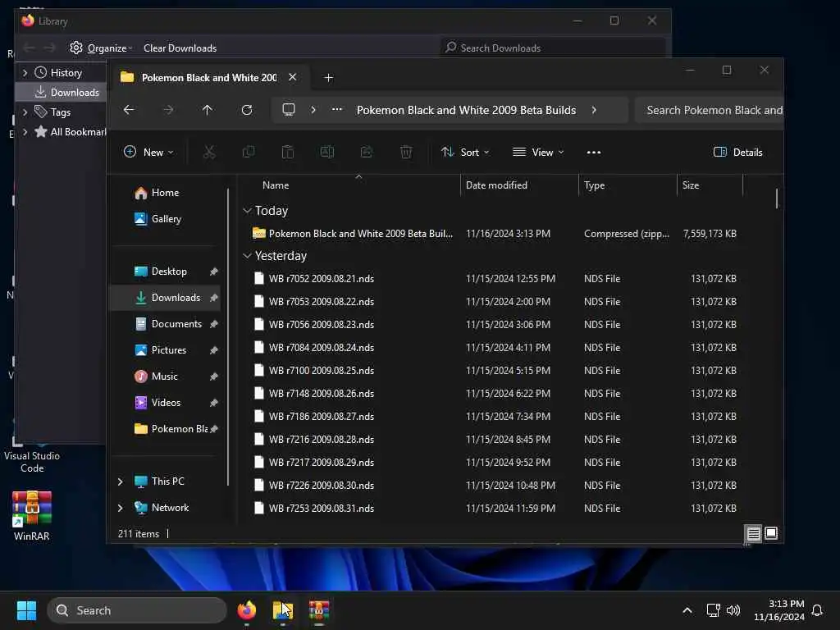Image resolution: width=840 pixels, height=630 pixels.
Task: Select WB r7052 2009.08.21.nds file
Action: tap(492, 279)
